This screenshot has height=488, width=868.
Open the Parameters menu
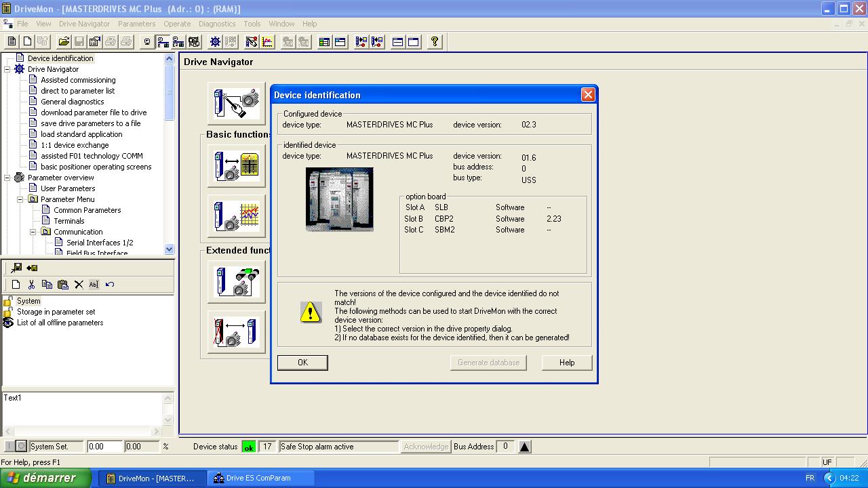tap(136, 24)
